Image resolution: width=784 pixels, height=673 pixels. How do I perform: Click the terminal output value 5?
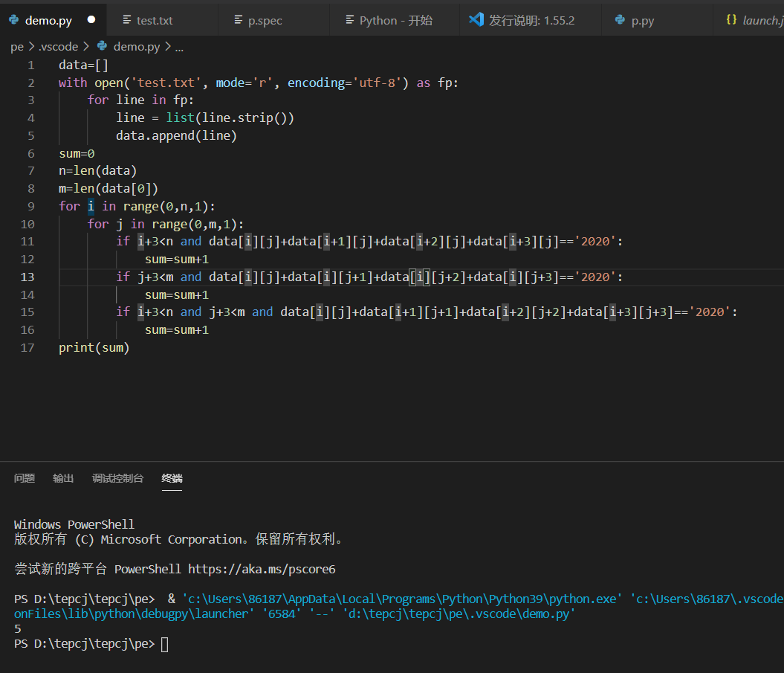pos(18,628)
